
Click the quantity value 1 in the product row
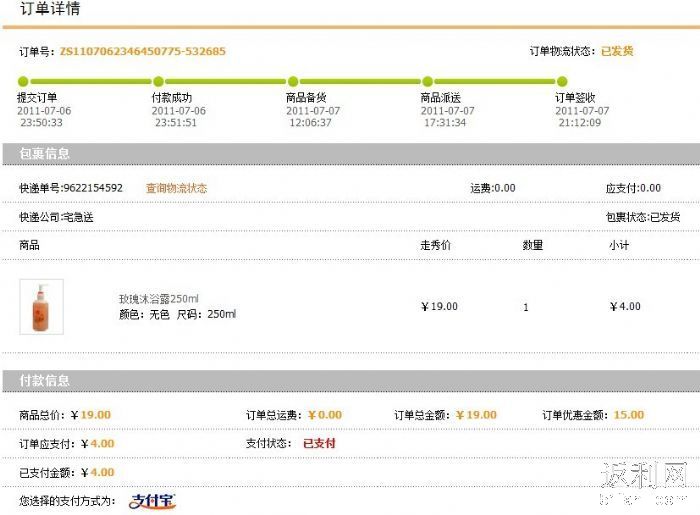click(526, 307)
